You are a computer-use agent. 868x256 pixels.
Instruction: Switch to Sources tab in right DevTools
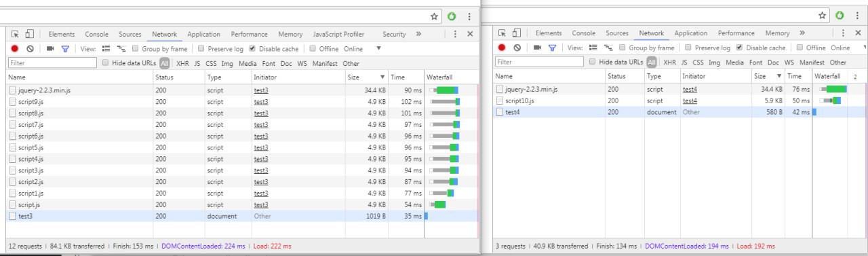click(x=617, y=33)
